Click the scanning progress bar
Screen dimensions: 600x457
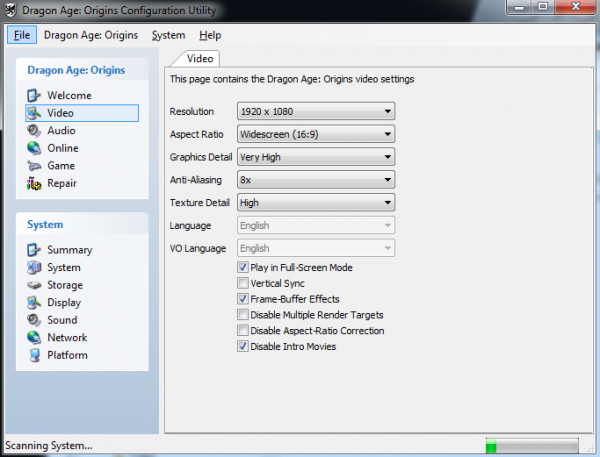pyautogui.click(x=532, y=446)
